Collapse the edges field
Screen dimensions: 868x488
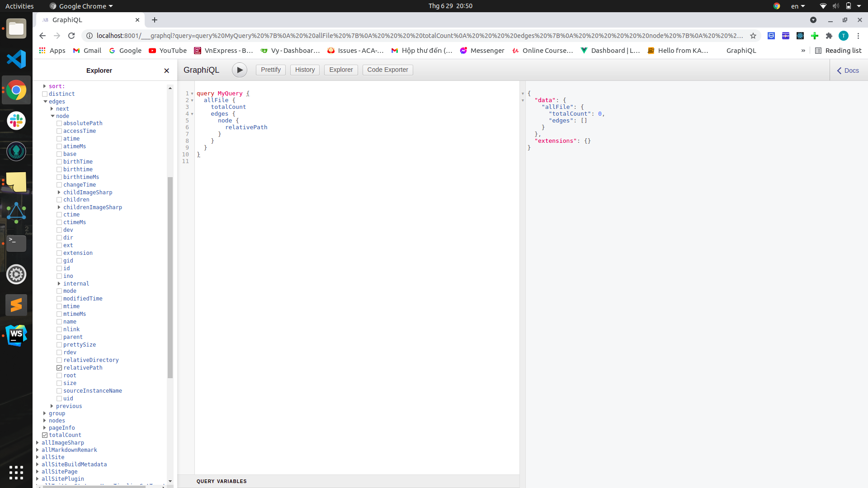tap(45, 102)
